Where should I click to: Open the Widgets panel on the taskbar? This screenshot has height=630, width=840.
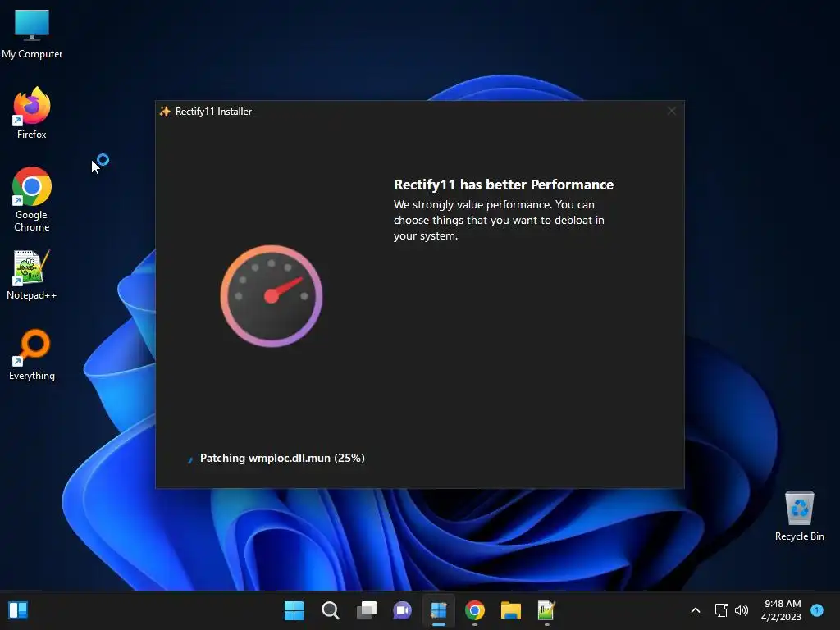[18, 610]
